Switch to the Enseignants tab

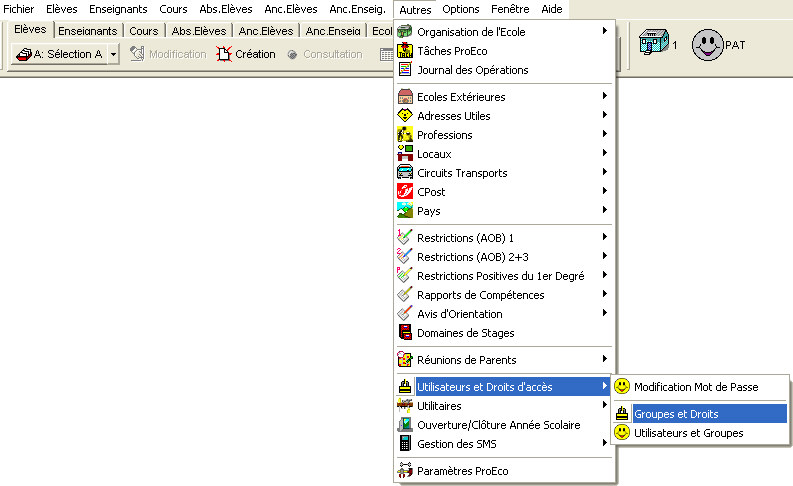[x=87, y=31]
